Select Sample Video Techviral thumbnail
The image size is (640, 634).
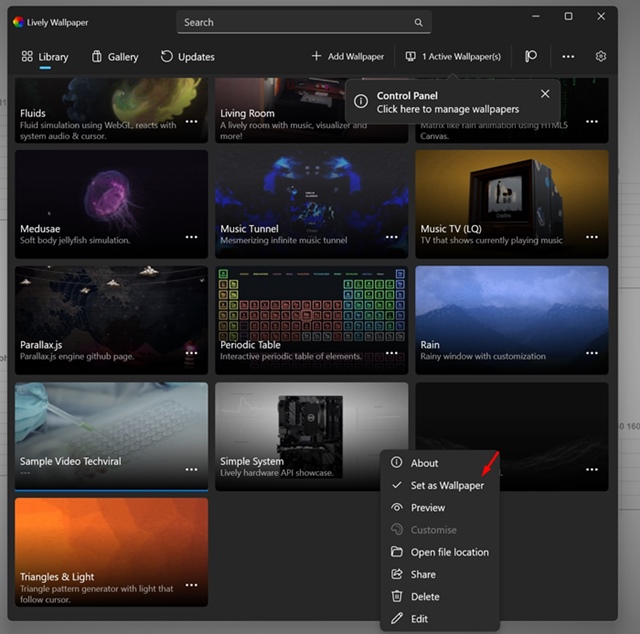click(111, 436)
